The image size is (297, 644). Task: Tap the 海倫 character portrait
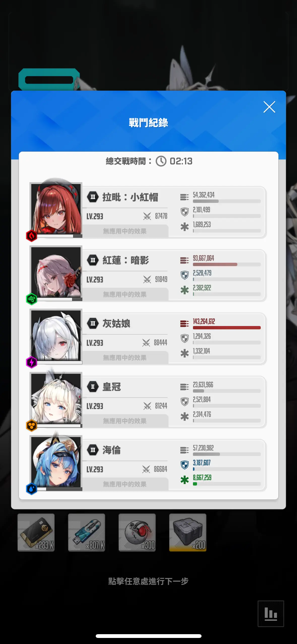(56, 462)
